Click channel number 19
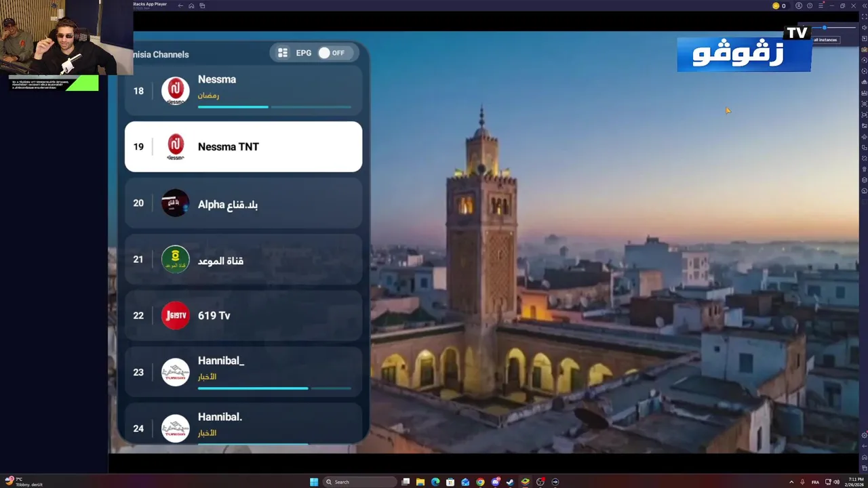Viewport: 868px width, 488px height. pyautogui.click(x=138, y=146)
